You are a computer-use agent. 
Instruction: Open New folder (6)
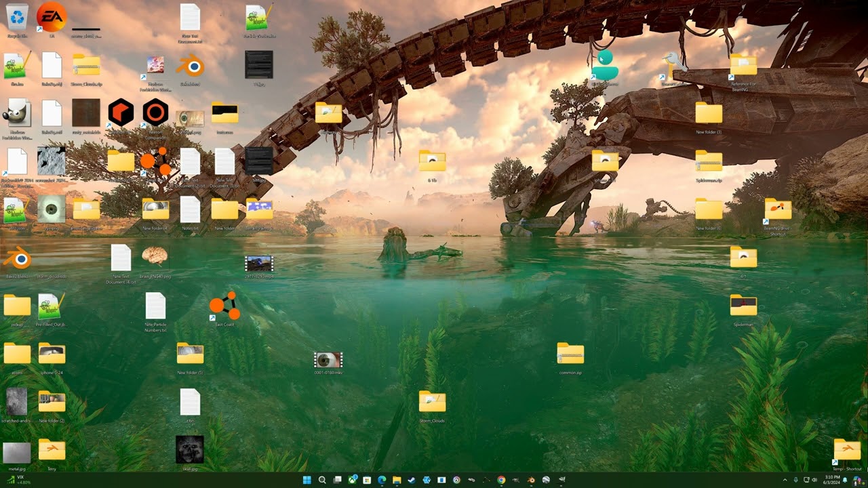click(x=709, y=210)
